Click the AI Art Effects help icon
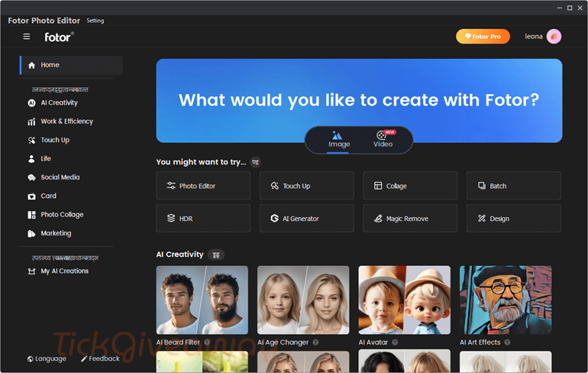Screen dimensions: 588x373 (507, 342)
